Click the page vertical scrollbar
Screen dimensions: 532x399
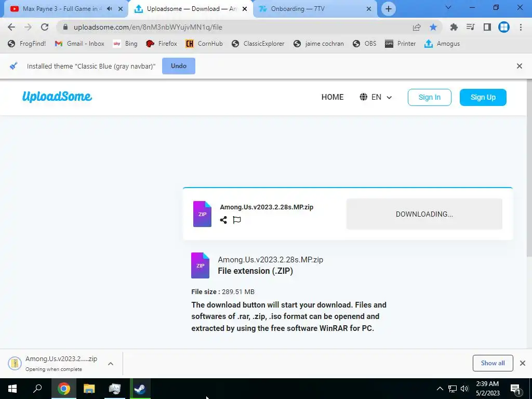pyautogui.click(x=529, y=168)
